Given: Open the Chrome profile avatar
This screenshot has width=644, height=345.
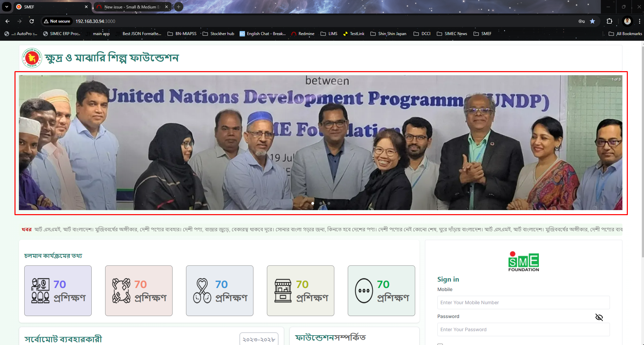Looking at the screenshot, I should coord(627,21).
